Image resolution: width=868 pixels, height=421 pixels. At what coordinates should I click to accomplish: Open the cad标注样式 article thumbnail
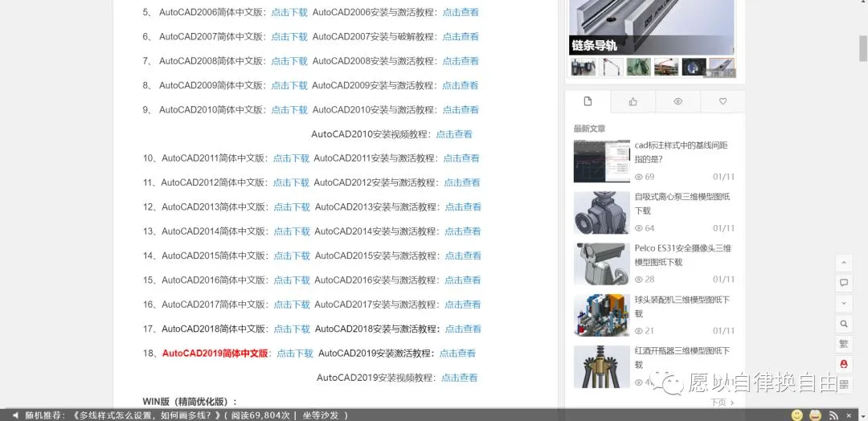pyautogui.click(x=602, y=161)
